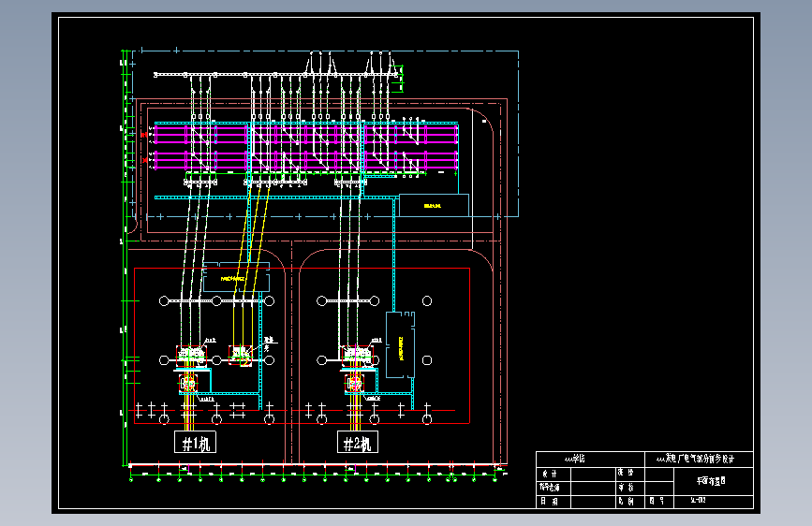Click the xxx发电厂电气部分初步设计 project title
Viewport: 812px width, 526px height.
click(696, 459)
